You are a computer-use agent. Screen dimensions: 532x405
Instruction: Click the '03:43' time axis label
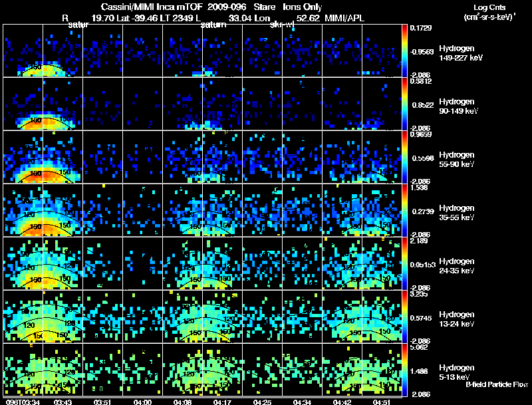(63, 402)
